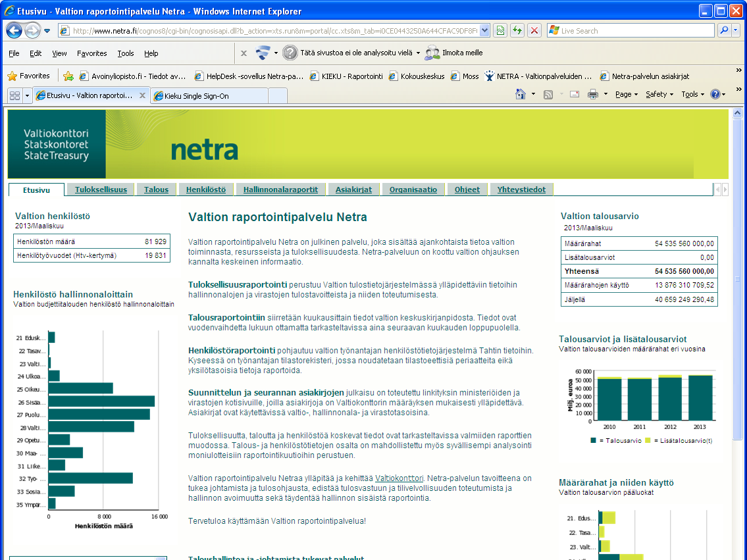Switch to Kieku Single Sign-On browser tab
This screenshot has height=560, width=747.
[x=209, y=95]
